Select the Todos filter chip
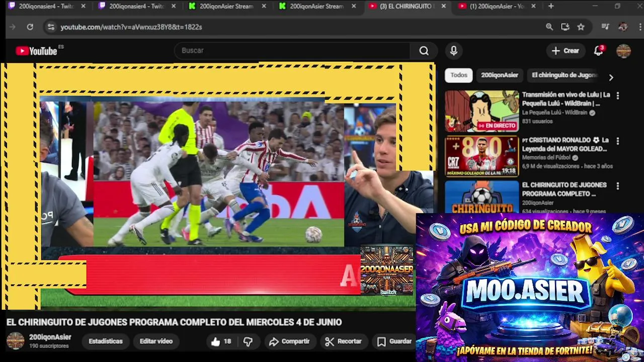 (x=459, y=75)
